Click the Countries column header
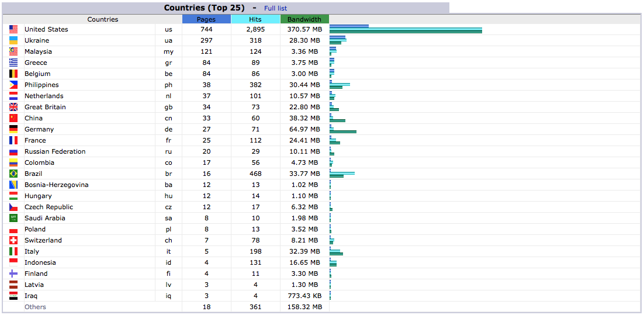The width and height of the screenshot is (644, 315). point(103,19)
